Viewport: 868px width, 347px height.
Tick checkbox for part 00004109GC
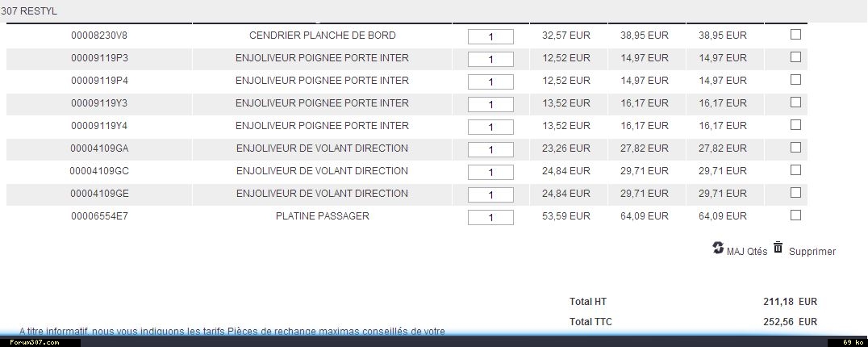click(795, 170)
